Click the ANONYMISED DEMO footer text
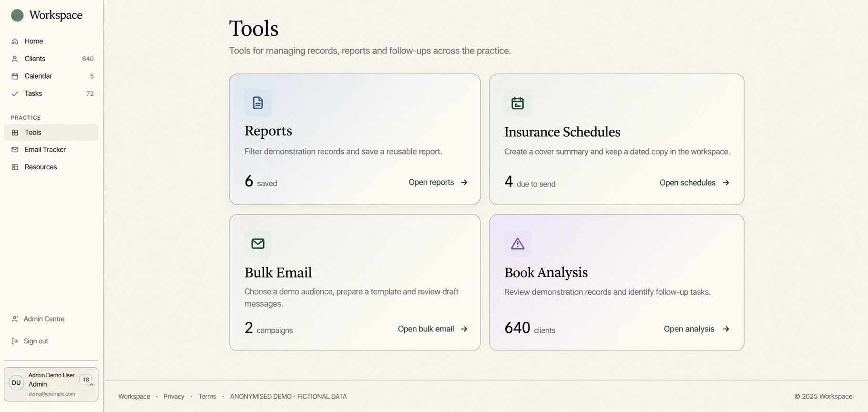The image size is (868, 412). 288,396
